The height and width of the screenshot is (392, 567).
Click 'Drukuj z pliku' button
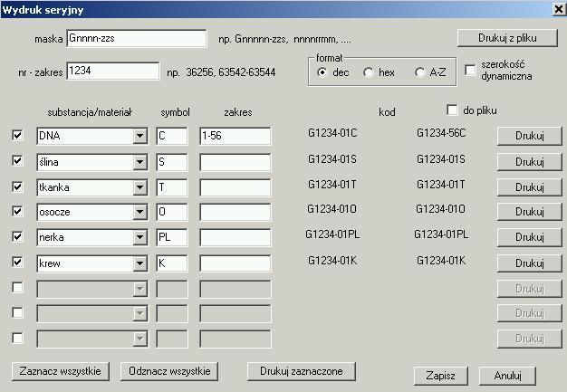507,38
